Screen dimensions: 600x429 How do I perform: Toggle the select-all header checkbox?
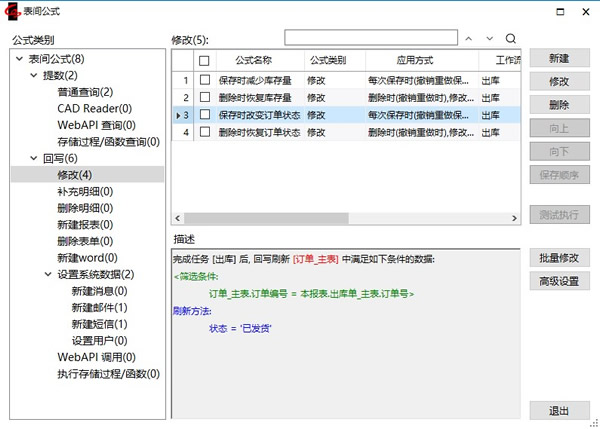(204, 61)
